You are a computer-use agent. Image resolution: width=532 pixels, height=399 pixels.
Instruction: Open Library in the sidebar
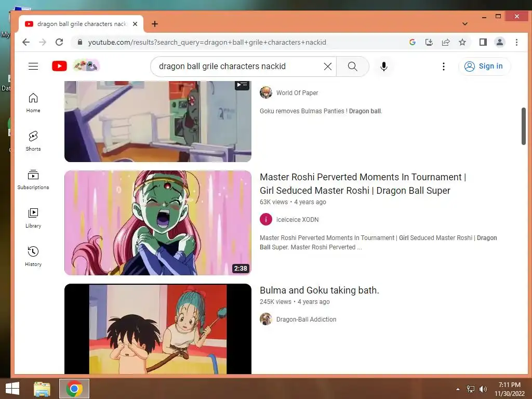33,218
